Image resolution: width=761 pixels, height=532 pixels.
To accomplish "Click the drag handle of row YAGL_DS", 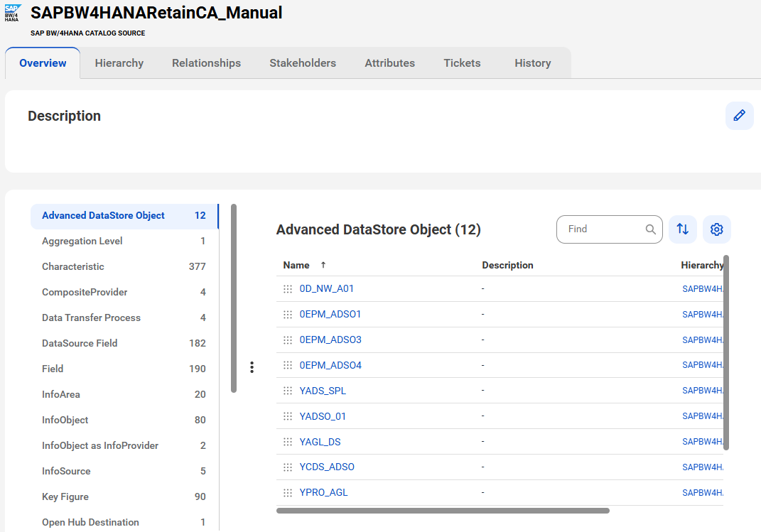I will (x=287, y=442).
